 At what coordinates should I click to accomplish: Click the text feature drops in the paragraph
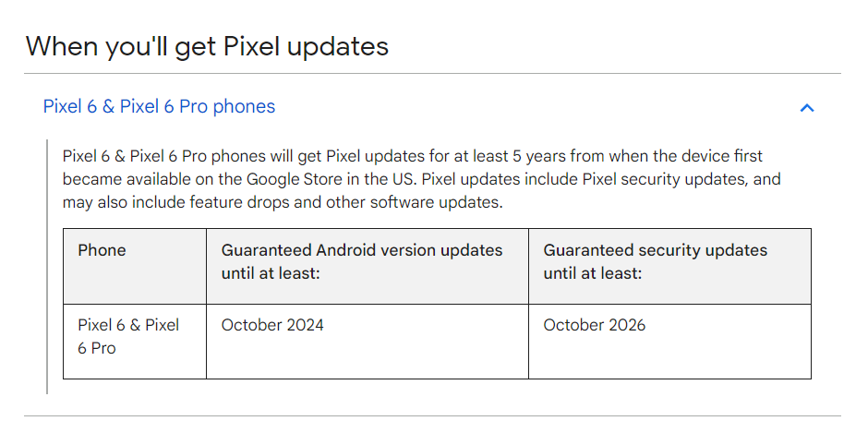[x=240, y=203]
